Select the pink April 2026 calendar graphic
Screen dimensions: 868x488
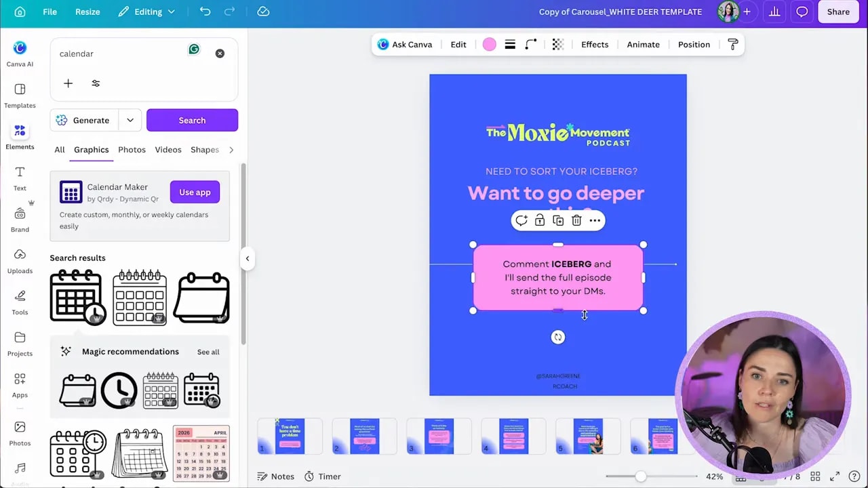click(x=201, y=453)
